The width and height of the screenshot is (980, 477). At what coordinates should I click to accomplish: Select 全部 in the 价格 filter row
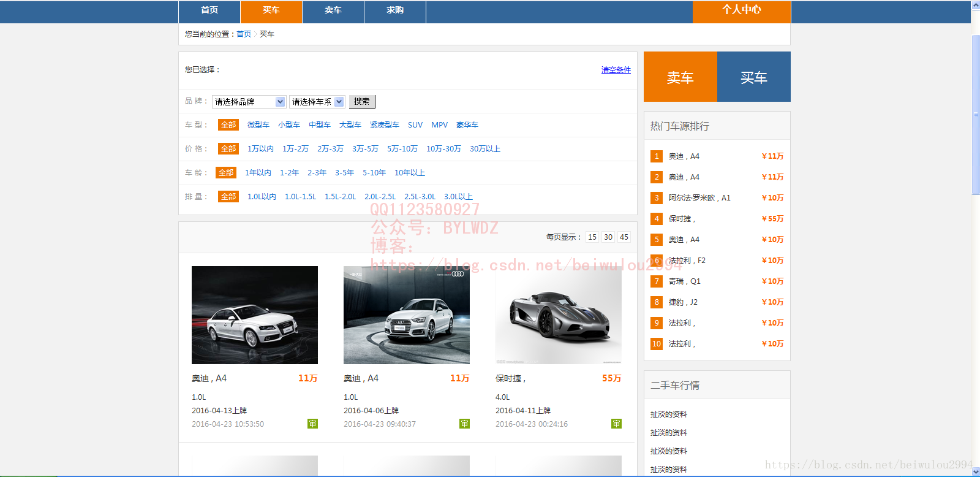click(x=228, y=149)
